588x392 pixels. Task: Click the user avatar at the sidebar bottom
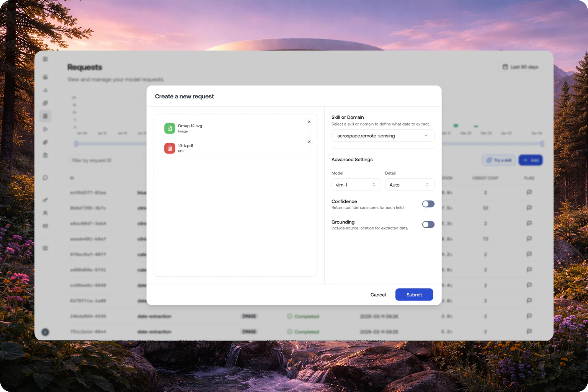pos(46,332)
